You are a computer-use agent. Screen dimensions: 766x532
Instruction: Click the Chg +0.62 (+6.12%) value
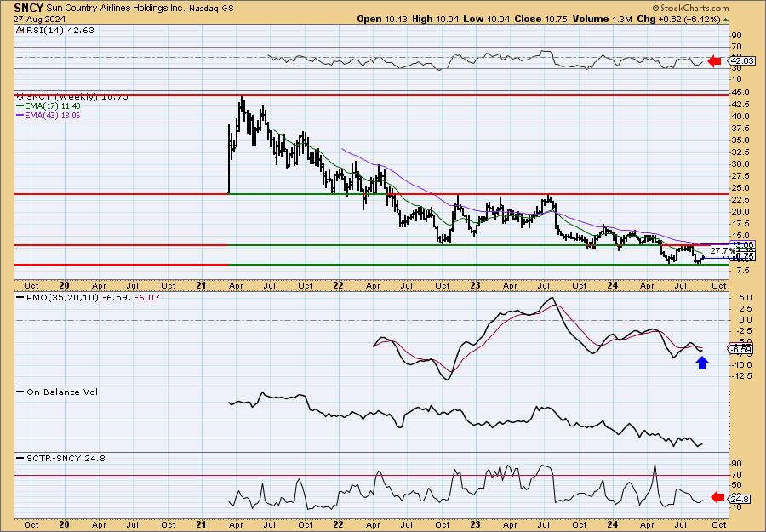[678, 19]
